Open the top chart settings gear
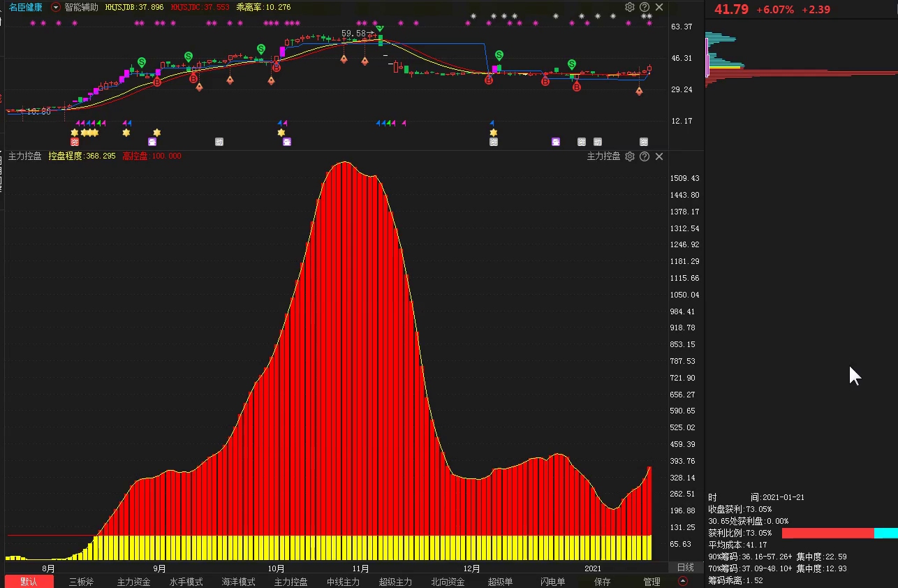The width and height of the screenshot is (898, 588). tap(630, 7)
